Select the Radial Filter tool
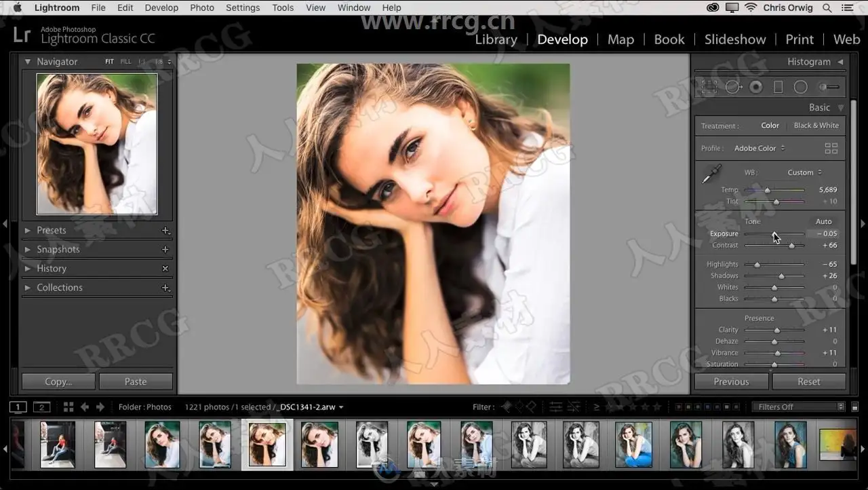Viewport: 868px width, 490px height. click(801, 87)
